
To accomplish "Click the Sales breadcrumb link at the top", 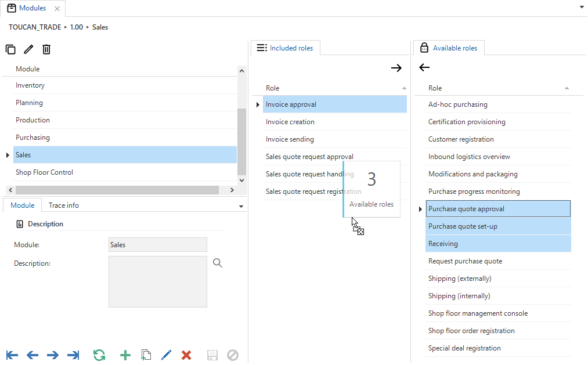I will (99, 27).
